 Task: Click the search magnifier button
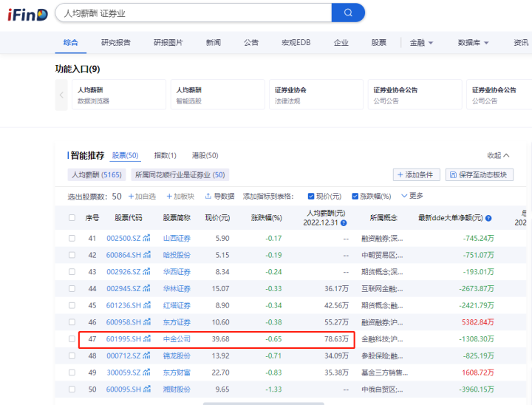348,13
